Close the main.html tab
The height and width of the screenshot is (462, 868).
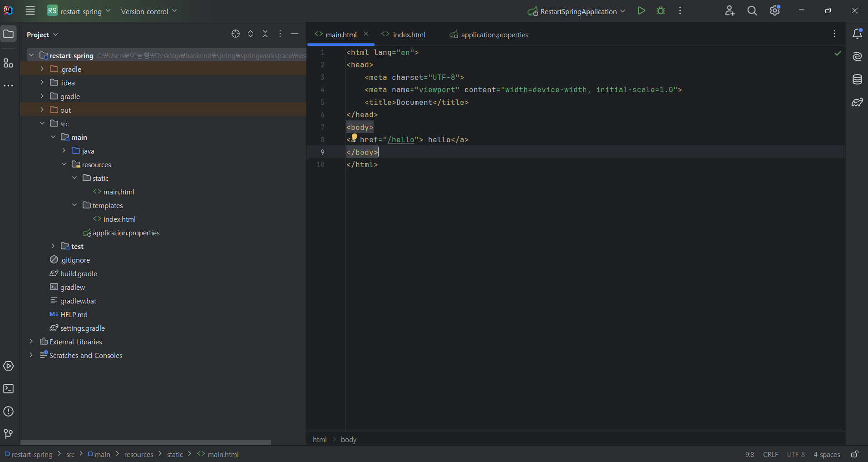click(x=366, y=34)
